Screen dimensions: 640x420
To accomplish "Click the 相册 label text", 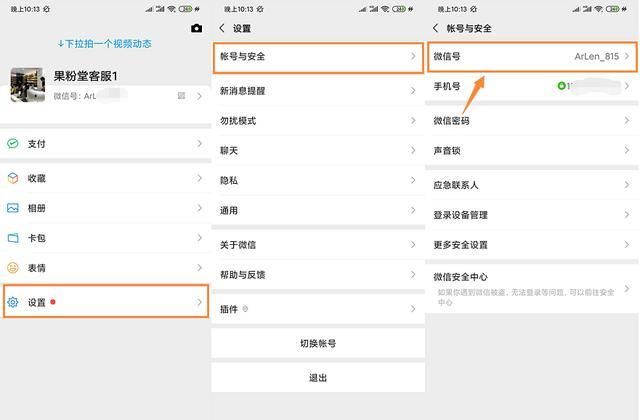I will point(36,208).
